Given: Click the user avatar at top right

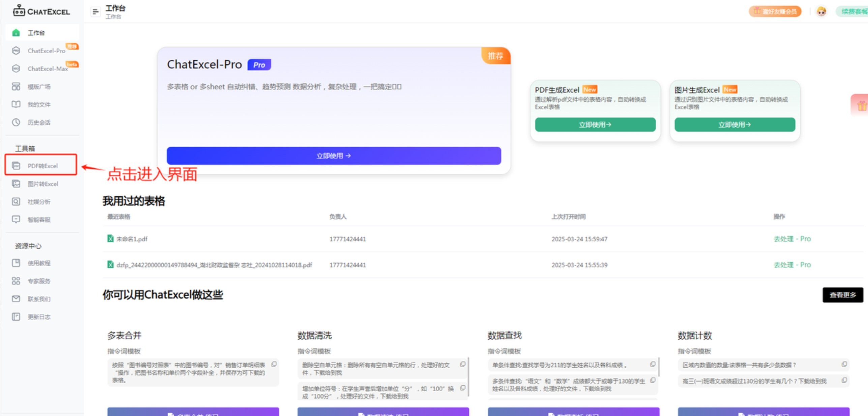Looking at the screenshot, I should [821, 11].
